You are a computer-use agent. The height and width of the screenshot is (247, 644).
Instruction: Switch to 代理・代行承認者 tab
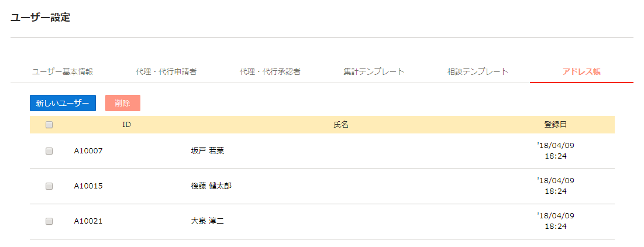point(270,72)
